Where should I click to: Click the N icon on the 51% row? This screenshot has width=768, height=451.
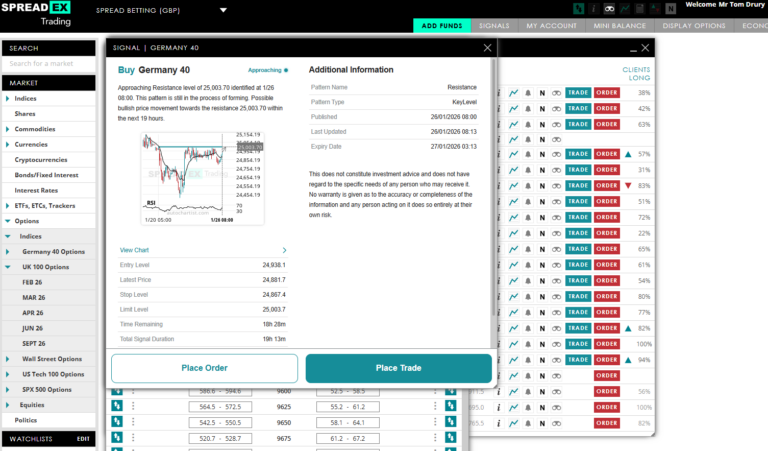[542, 202]
